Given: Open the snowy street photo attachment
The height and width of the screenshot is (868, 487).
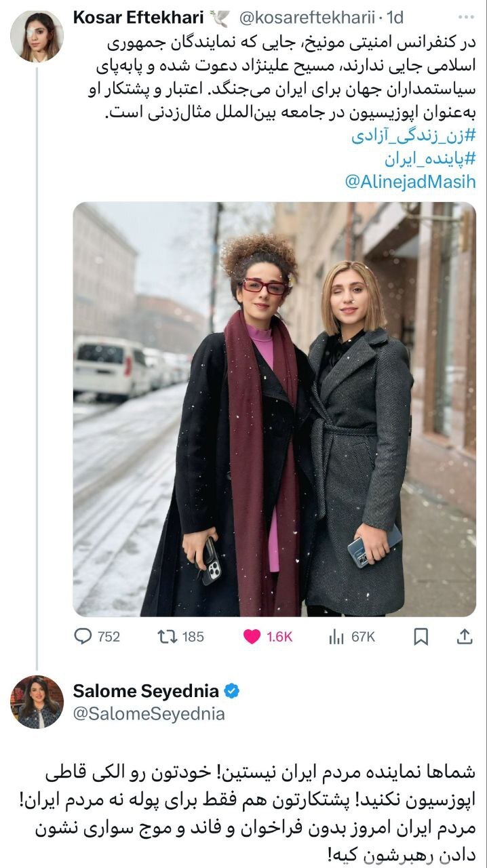Looking at the screenshot, I should (x=274, y=408).
